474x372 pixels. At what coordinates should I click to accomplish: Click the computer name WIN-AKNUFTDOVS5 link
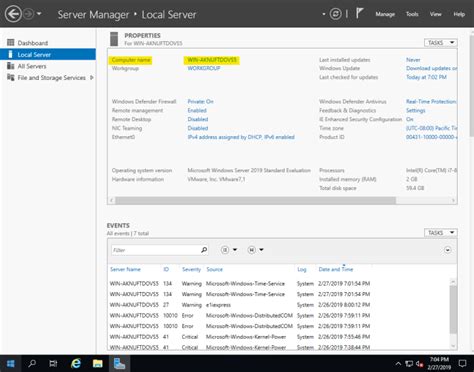pyautogui.click(x=212, y=60)
